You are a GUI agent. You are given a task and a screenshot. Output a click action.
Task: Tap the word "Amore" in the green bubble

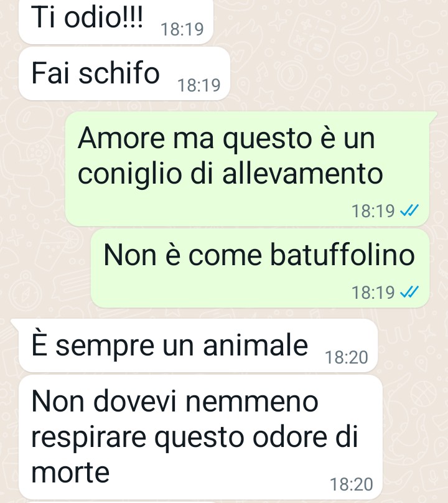coord(121,138)
